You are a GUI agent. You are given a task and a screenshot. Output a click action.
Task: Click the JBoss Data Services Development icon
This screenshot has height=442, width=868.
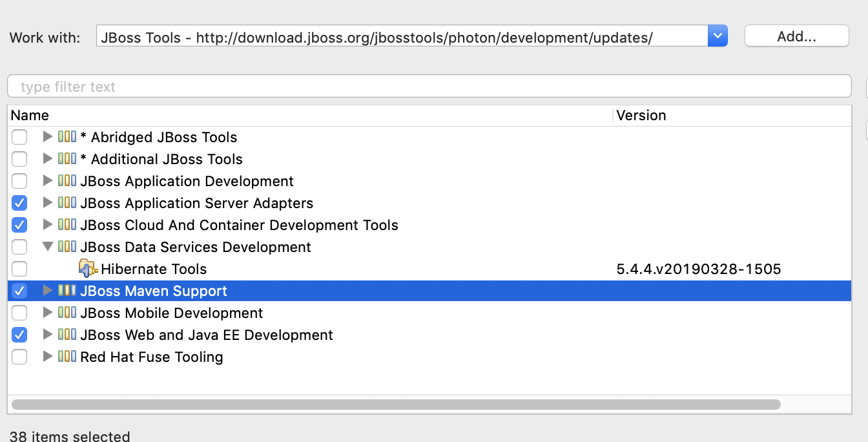pyautogui.click(x=67, y=247)
